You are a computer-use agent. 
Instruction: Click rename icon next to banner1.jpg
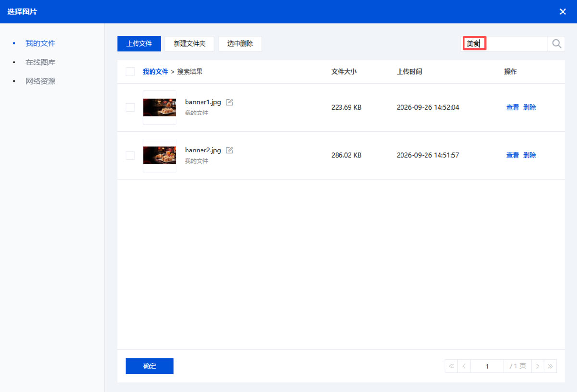tap(230, 102)
